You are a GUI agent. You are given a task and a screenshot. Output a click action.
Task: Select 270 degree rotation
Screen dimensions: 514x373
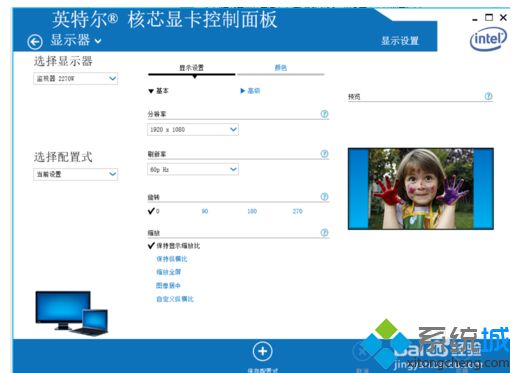[x=297, y=211]
